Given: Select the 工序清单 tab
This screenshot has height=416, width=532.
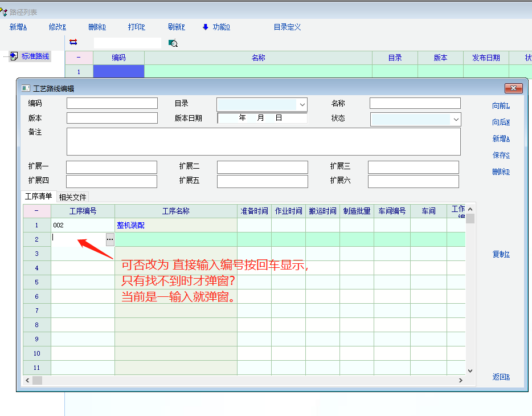Looking at the screenshot, I should pyautogui.click(x=39, y=197).
